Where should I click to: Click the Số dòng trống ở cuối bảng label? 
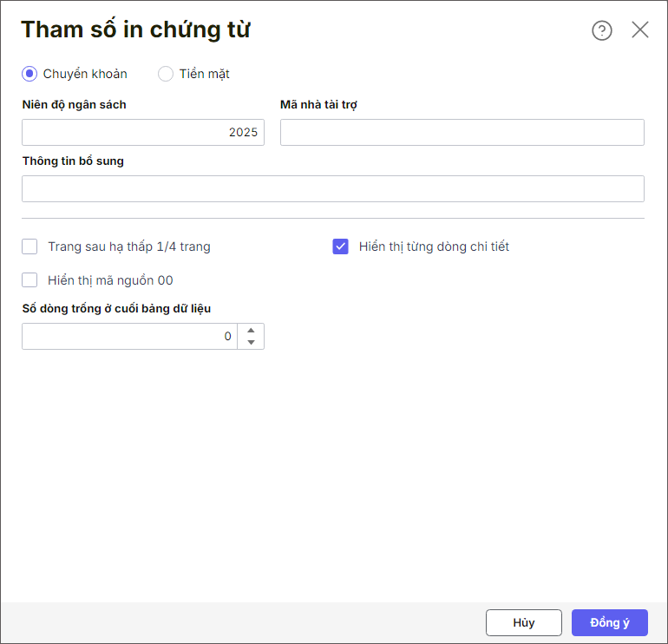click(x=116, y=308)
